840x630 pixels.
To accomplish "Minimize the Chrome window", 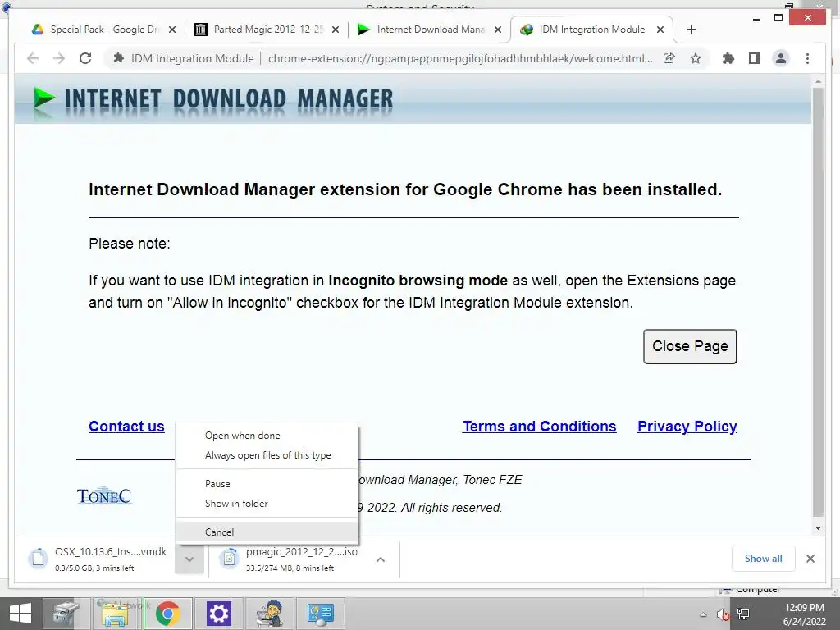I will tap(756, 18).
